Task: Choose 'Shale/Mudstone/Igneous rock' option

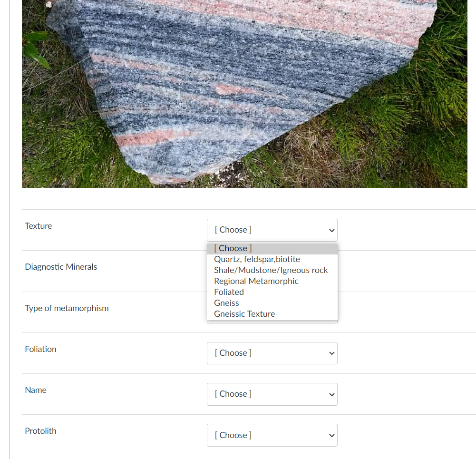Action: tap(272, 271)
